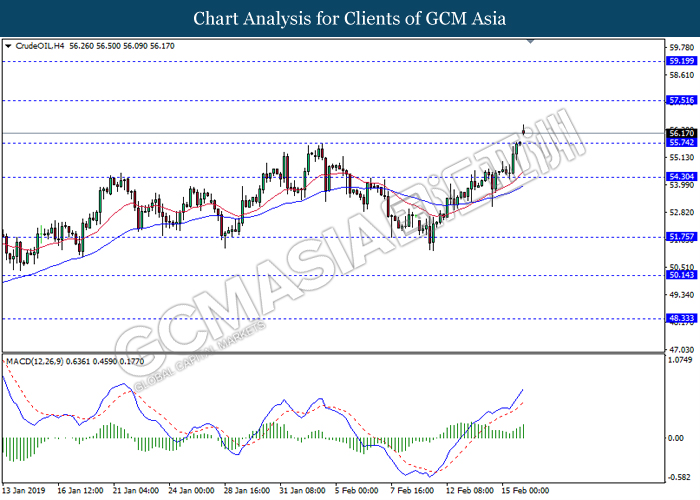Click the current price 56.170 label

(x=680, y=133)
